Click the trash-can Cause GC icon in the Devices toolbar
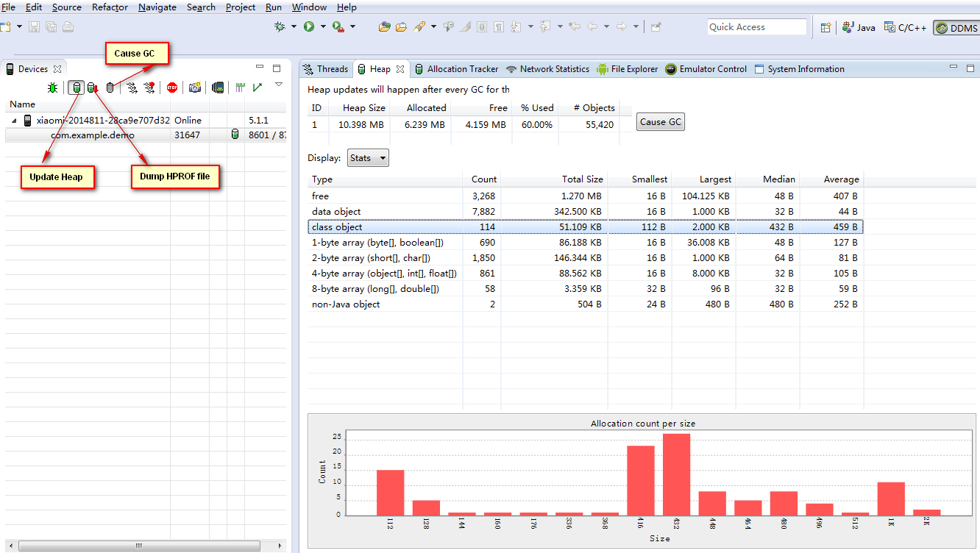980x553 pixels. [x=110, y=88]
